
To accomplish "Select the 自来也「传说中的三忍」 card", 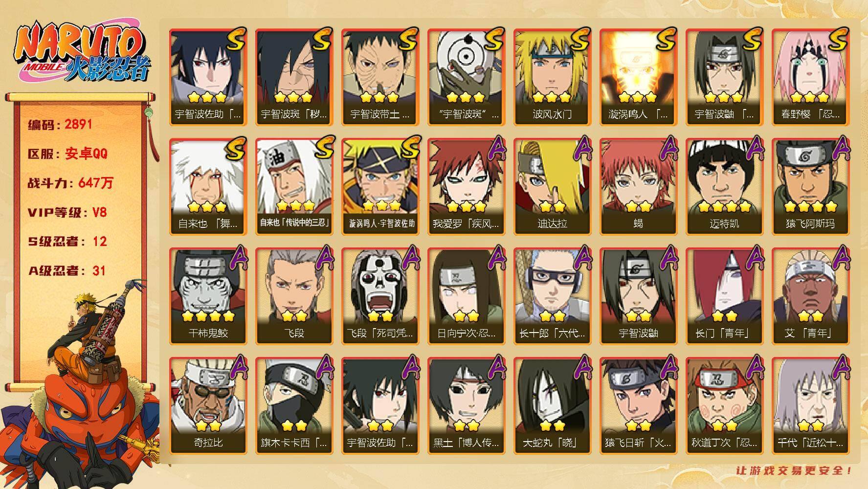I will pos(294,187).
